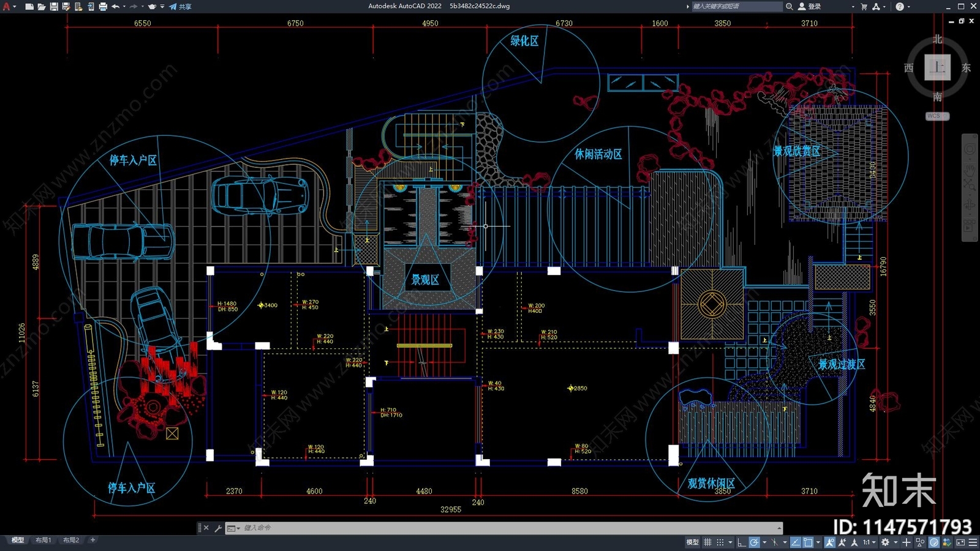Click the auto-add annotation scales icon

click(x=843, y=542)
